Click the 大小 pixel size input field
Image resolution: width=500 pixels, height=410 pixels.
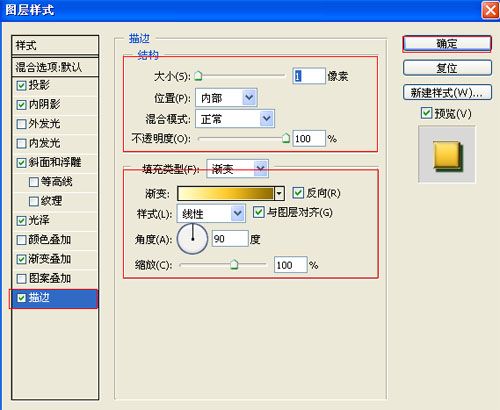[x=309, y=76]
